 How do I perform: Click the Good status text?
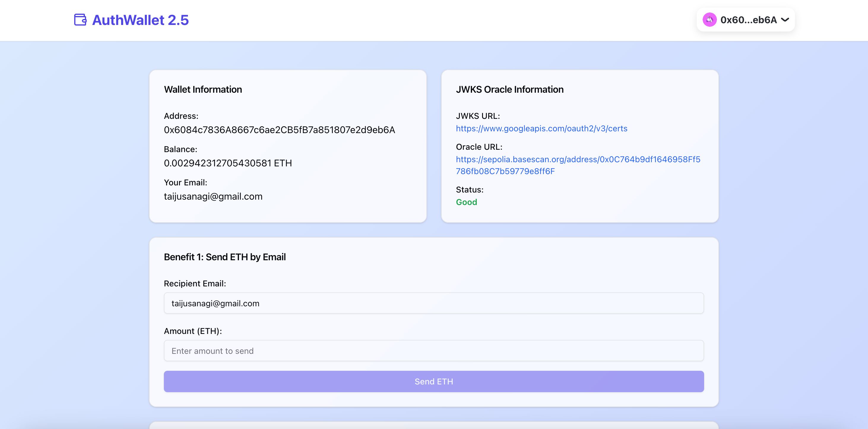[466, 202]
